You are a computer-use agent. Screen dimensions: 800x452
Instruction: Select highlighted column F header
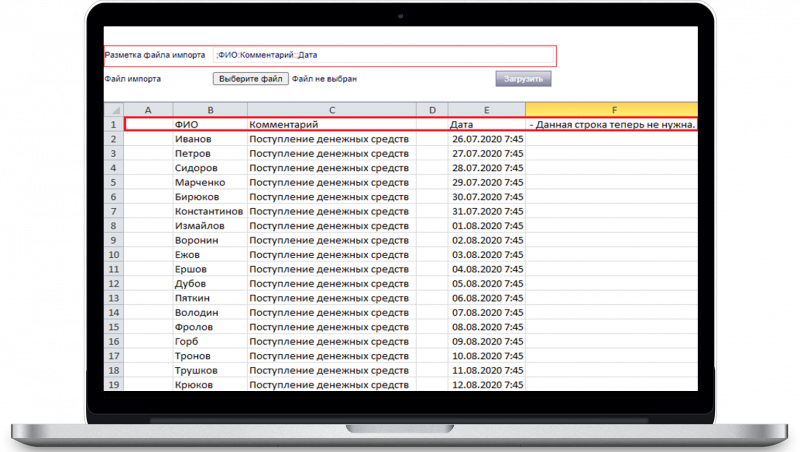[x=612, y=110]
